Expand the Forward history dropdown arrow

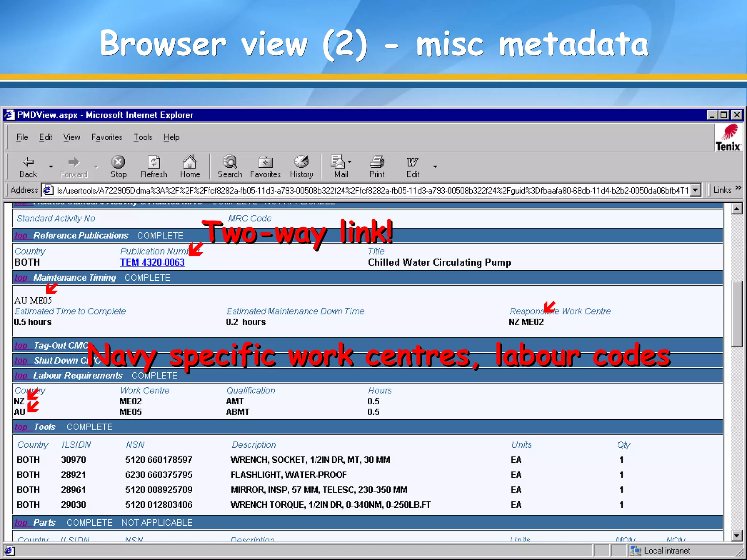click(96, 167)
